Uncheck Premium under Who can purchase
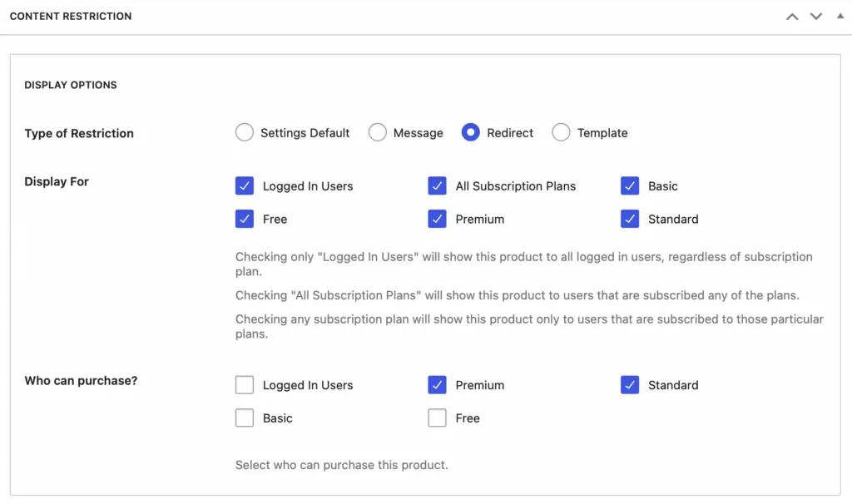The height and width of the screenshot is (504, 852). [437, 385]
